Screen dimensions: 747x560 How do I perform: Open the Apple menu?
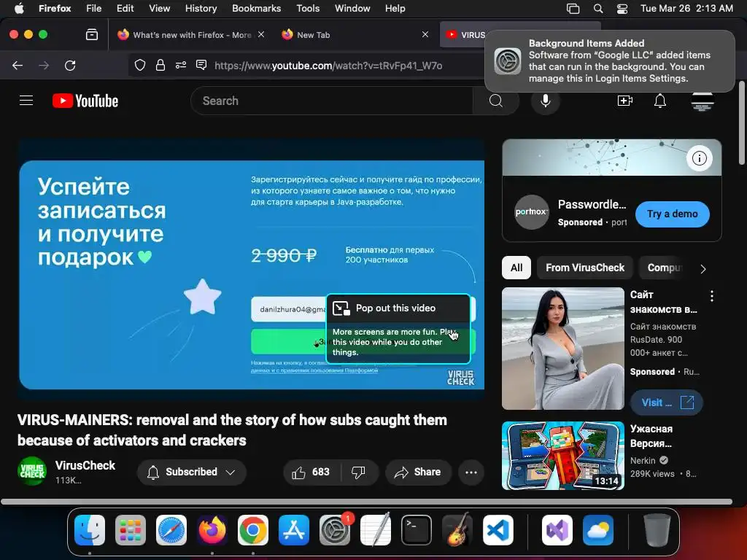pos(19,9)
